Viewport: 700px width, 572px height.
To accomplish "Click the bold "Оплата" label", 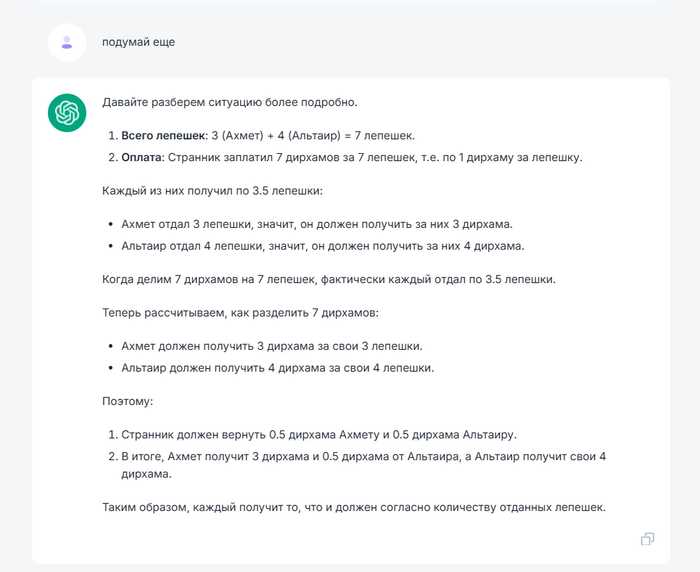I will pos(142,157).
